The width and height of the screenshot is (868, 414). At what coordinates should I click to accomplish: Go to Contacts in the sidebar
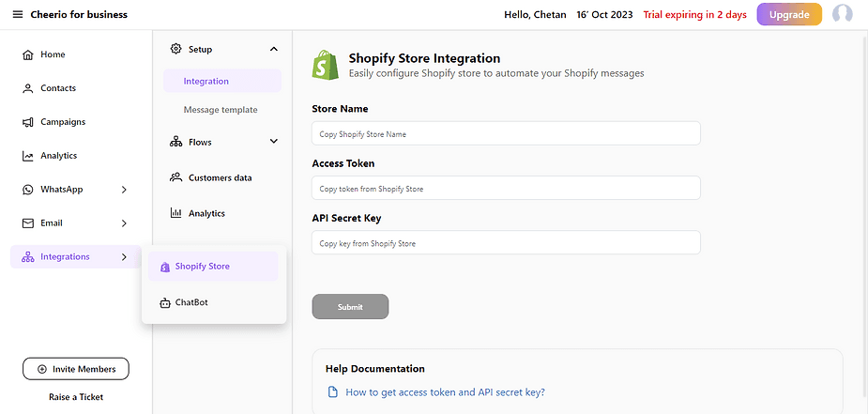(49, 88)
